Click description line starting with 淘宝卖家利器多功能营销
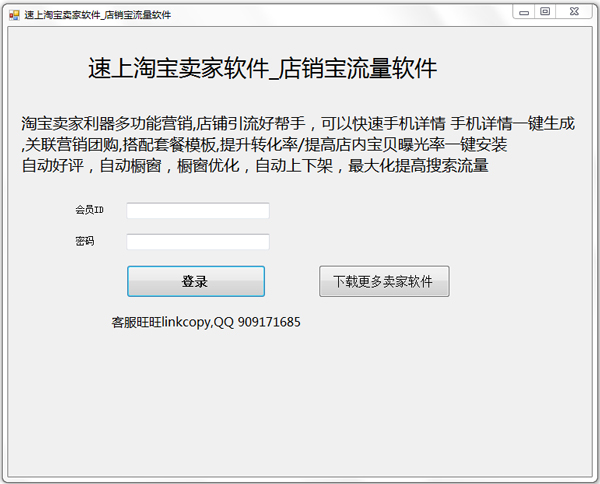 coord(298,124)
